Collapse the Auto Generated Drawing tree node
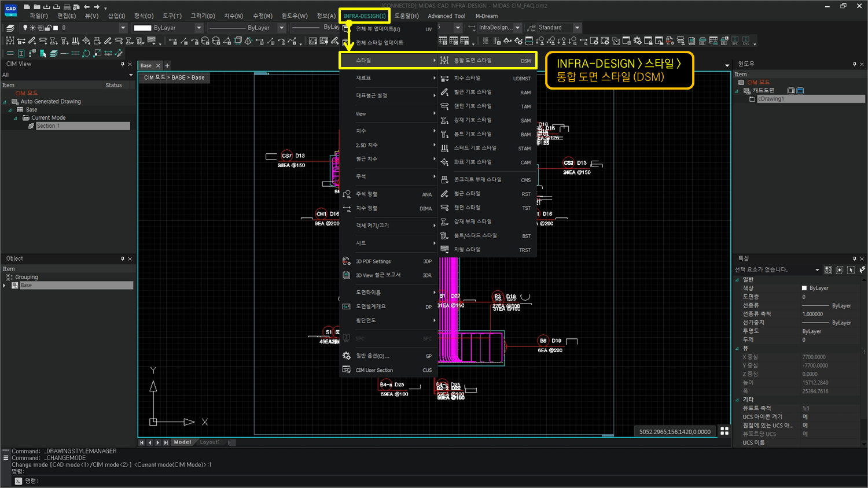 [x=5, y=102]
